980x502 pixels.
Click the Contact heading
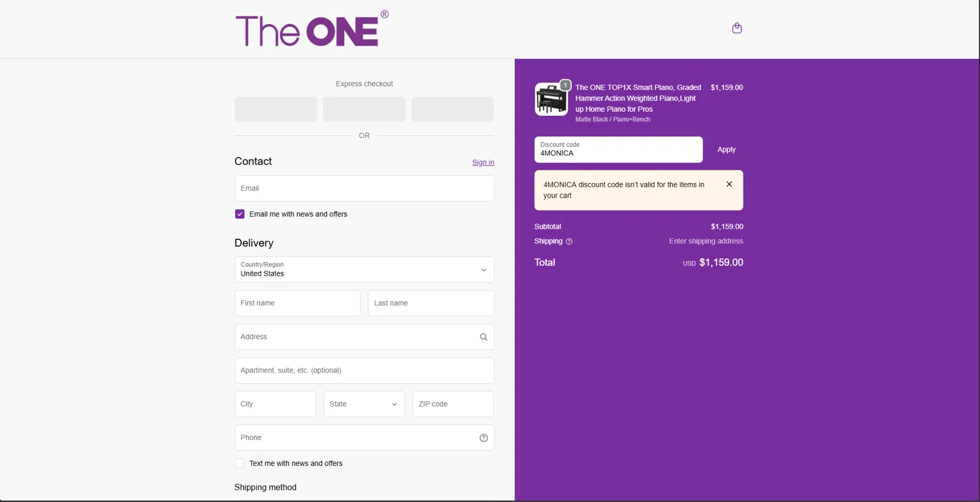[x=253, y=161]
